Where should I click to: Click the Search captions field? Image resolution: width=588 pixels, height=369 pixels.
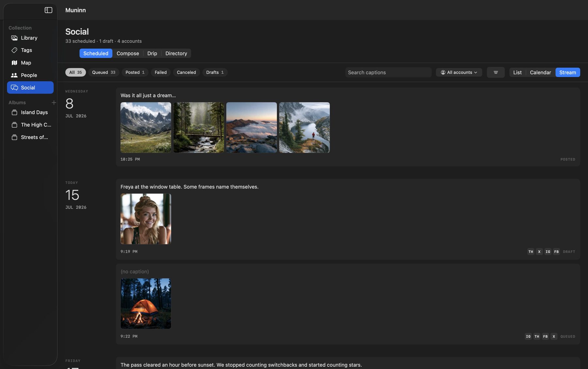tap(388, 72)
